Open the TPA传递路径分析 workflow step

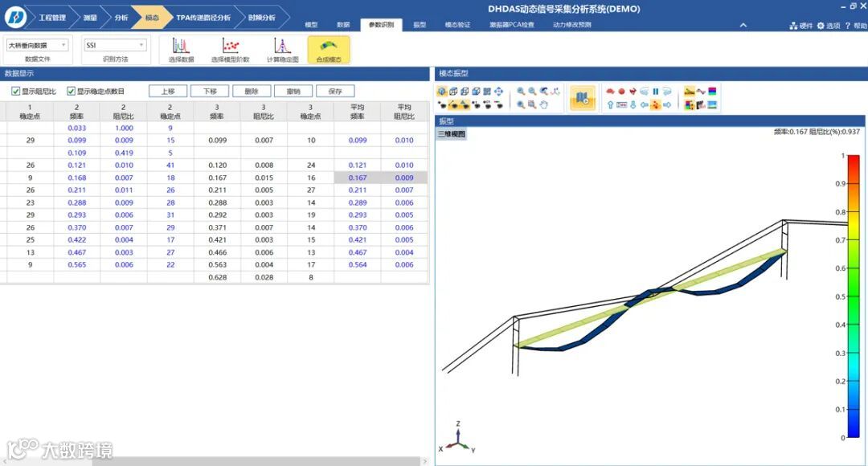[x=203, y=18]
